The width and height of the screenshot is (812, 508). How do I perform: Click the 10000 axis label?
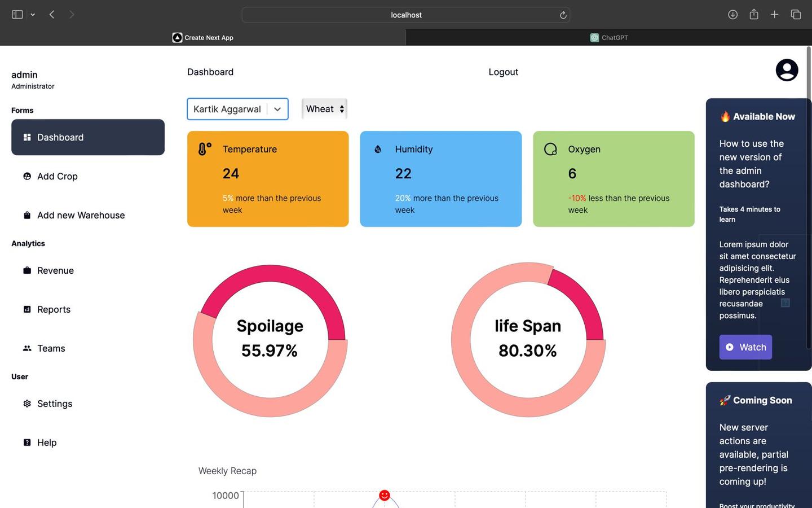point(226,496)
